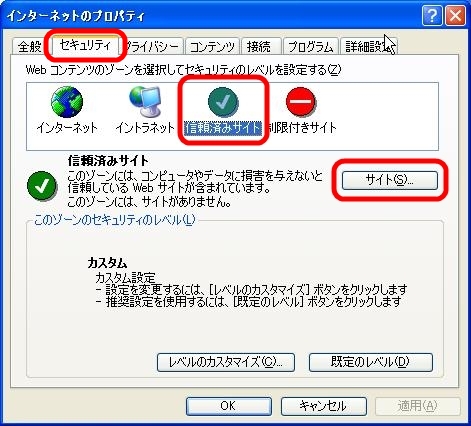The image size is (471, 426).
Task: Switch to the コンテンツ tab
Action: pos(212,46)
